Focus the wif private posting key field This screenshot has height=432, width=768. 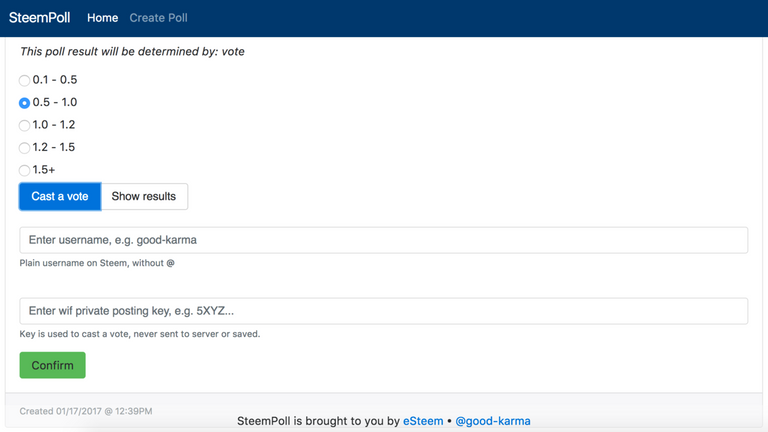(384, 311)
